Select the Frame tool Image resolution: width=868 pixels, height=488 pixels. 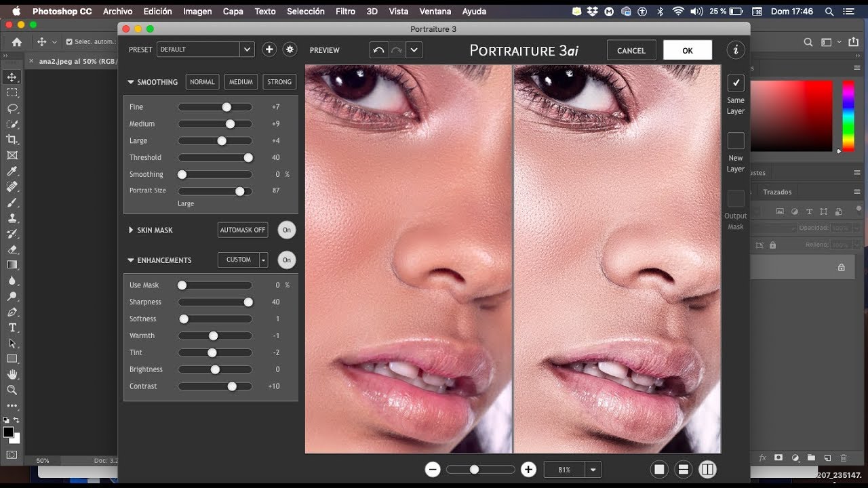point(12,155)
